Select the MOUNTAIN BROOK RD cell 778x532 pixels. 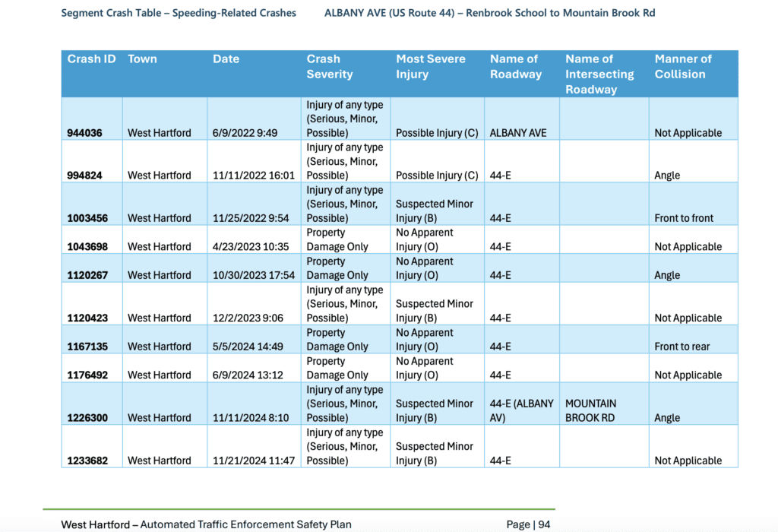tap(591, 410)
